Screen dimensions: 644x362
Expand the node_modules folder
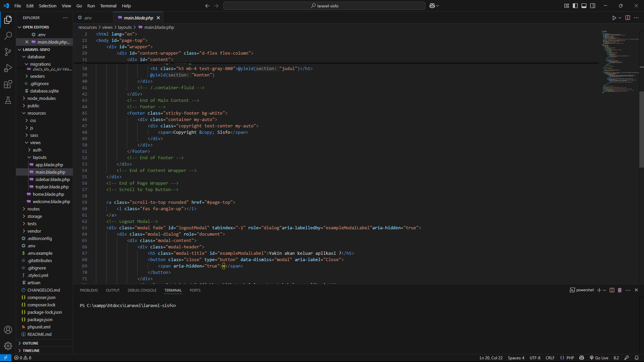(x=41, y=98)
